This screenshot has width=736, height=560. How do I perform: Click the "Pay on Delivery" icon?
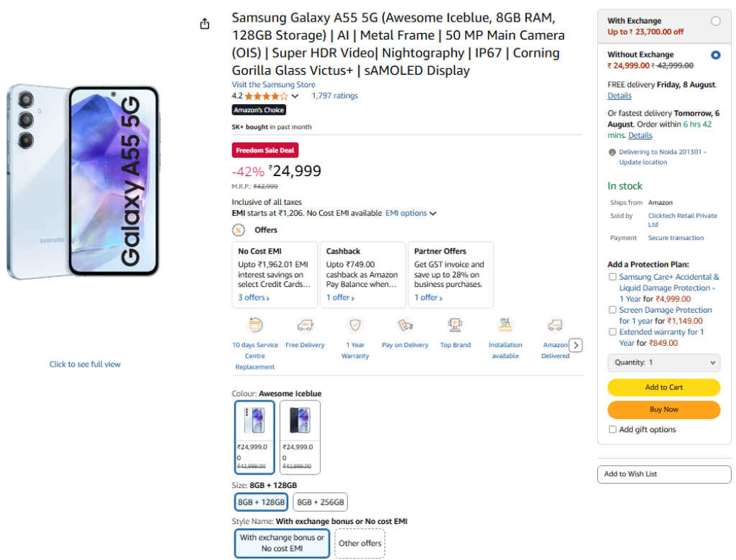click(x=405, y=324)
